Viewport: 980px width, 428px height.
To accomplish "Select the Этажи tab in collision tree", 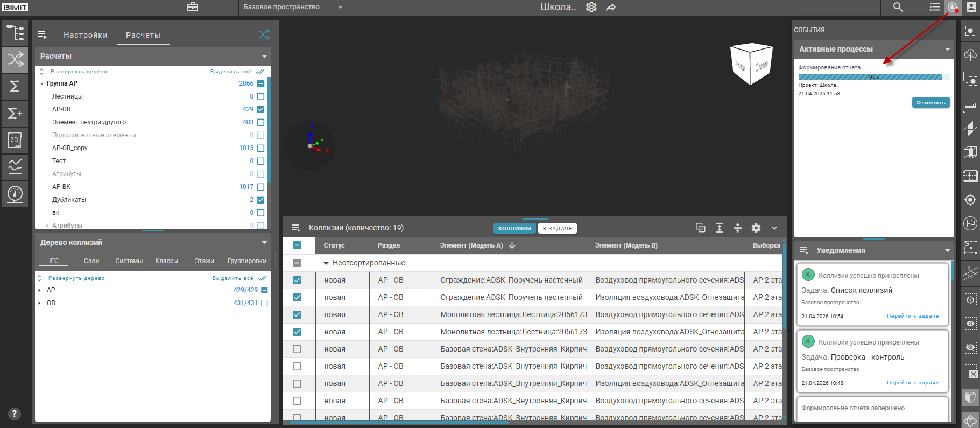I will pos(204,261).
